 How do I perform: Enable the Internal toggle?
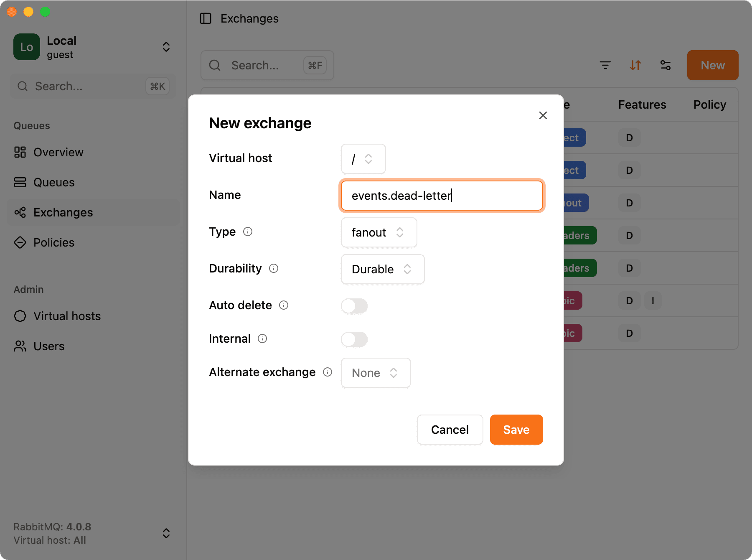(354, 339)
